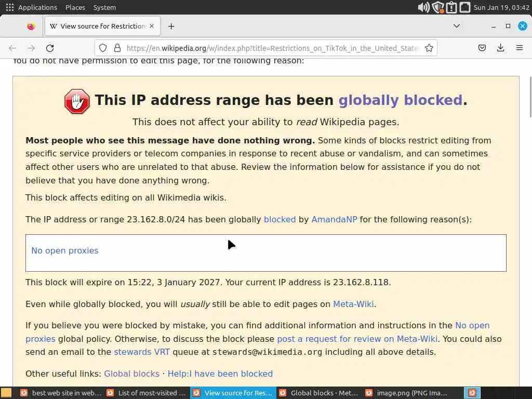Click the blank square tray icon right of battery
The height and width of the screenshot is (399, 532).
464,7
